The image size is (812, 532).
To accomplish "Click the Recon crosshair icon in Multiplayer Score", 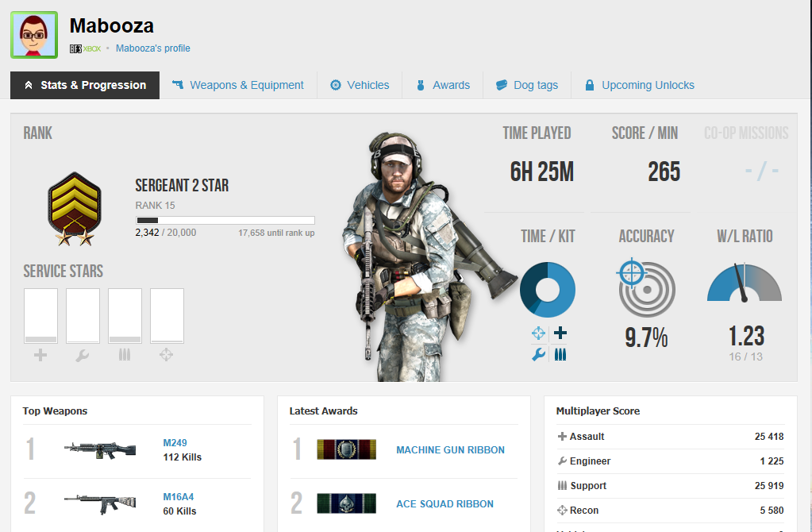I will (562, 511).
